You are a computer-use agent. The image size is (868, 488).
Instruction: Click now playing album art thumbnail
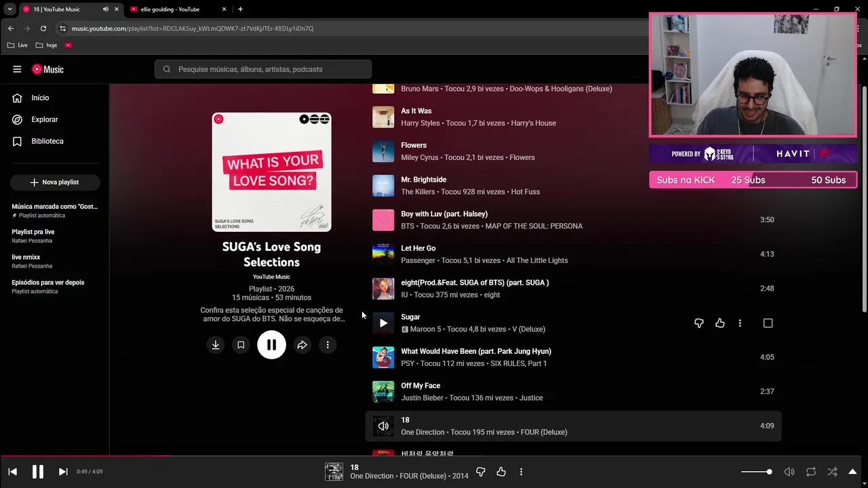tap(334, 472)
